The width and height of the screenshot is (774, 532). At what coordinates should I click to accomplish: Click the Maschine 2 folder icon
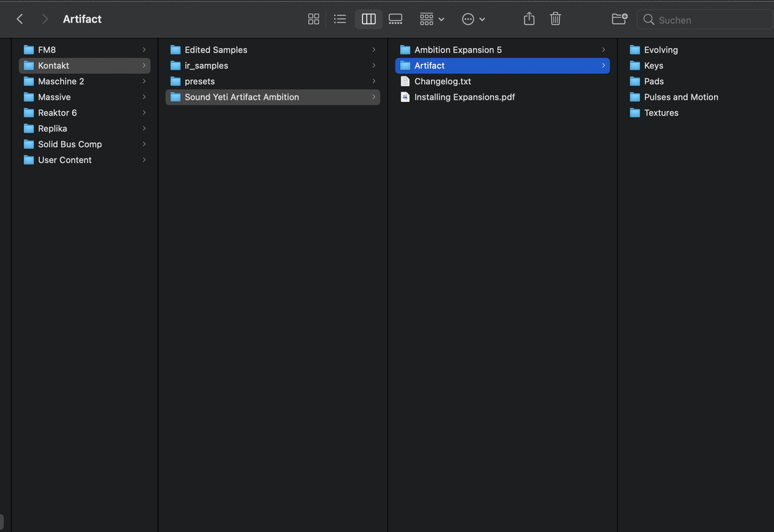pyautogui.click(x=29, y=81)
